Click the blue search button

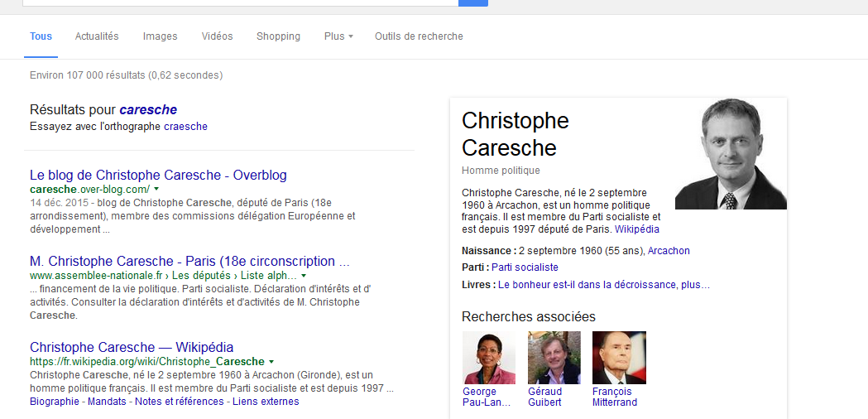coord(473,2)
